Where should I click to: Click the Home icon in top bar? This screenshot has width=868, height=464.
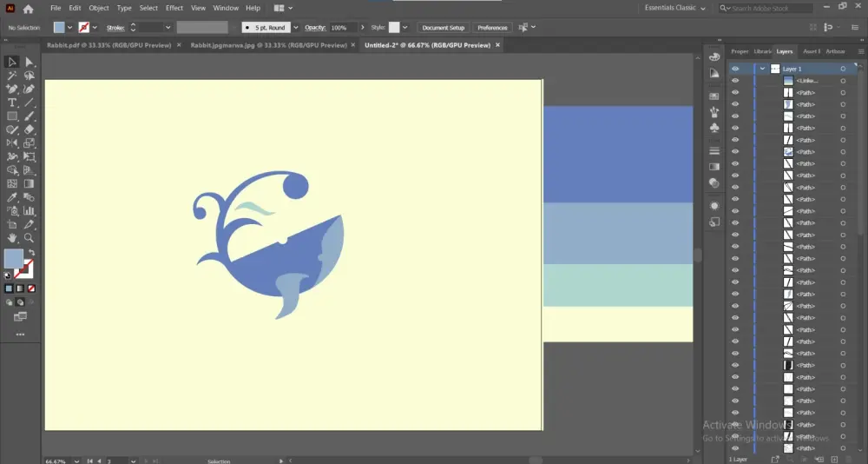pyautogui.click(x=28, y=9)
